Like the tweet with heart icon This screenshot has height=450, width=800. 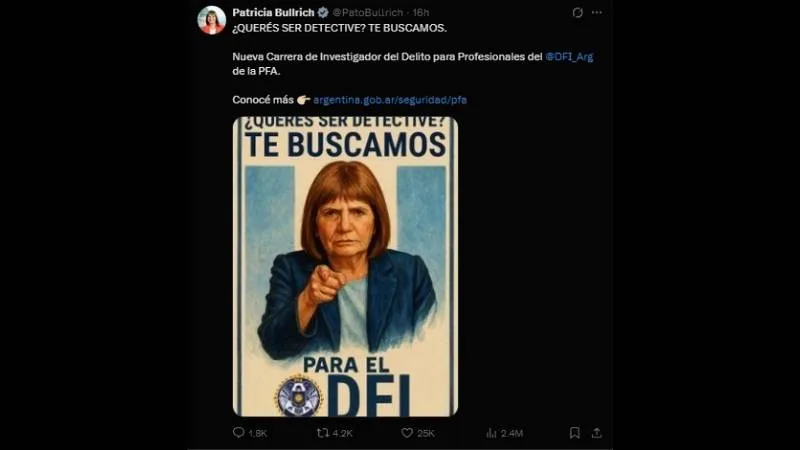click(x=407, y=433)
